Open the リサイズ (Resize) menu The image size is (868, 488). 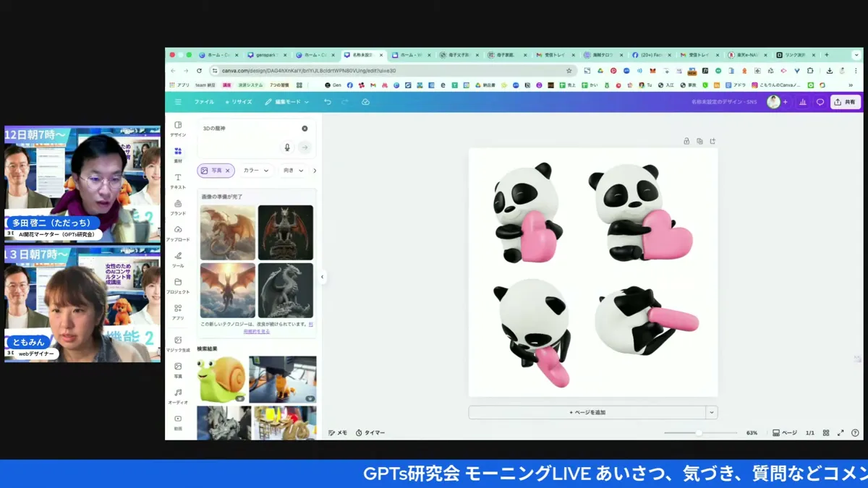pos(239,102)
